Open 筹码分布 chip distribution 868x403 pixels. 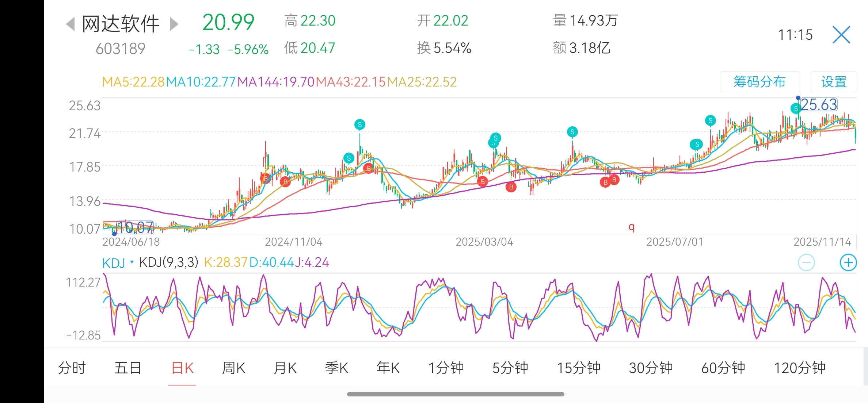759,82
